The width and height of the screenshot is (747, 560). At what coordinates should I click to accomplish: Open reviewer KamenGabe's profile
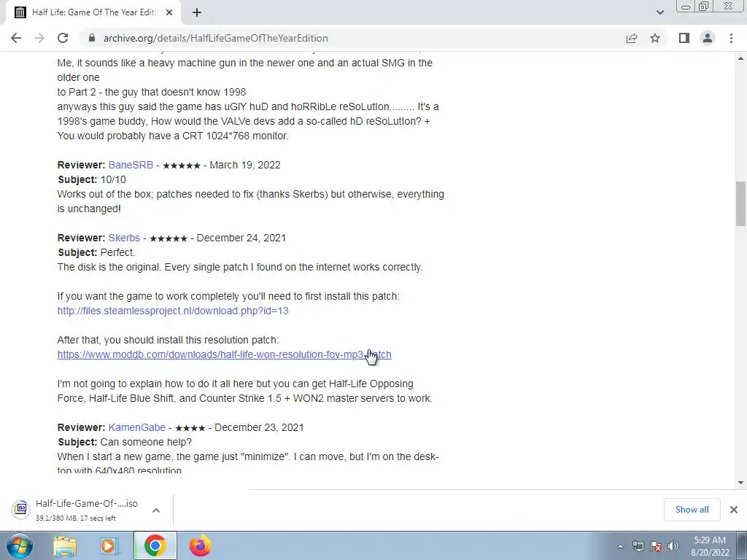point(136,427)
